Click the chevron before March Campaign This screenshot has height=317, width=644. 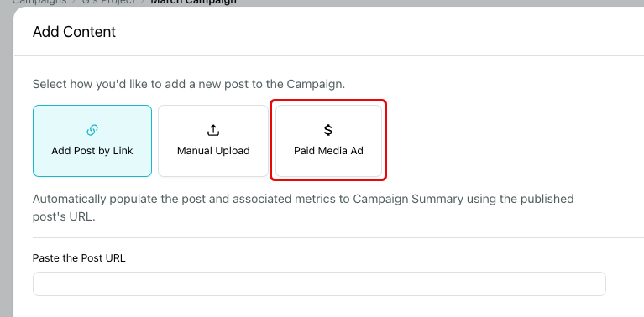(x=144, y=2)
